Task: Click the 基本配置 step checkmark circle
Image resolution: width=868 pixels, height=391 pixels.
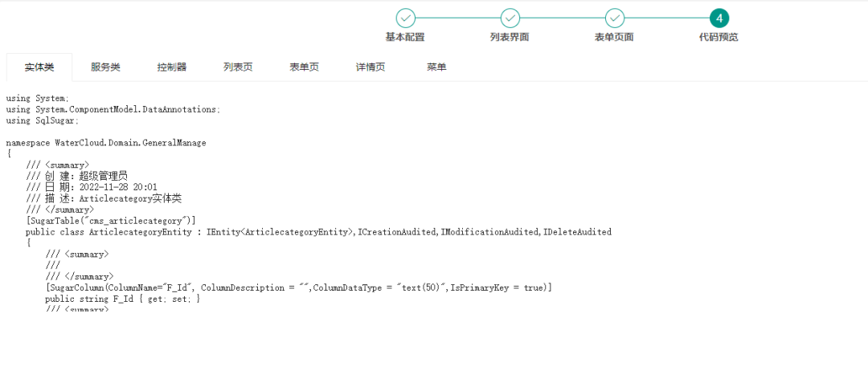Action: [406, 18]
